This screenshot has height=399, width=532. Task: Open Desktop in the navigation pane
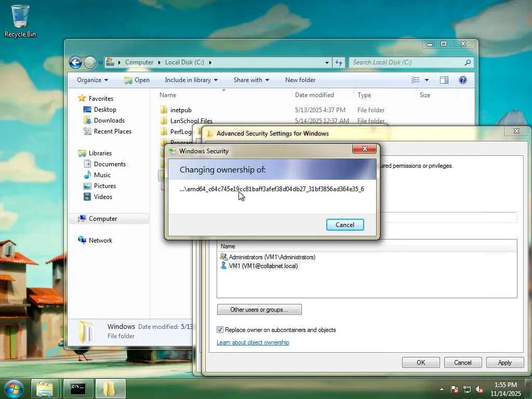click(x=105, y=110)
